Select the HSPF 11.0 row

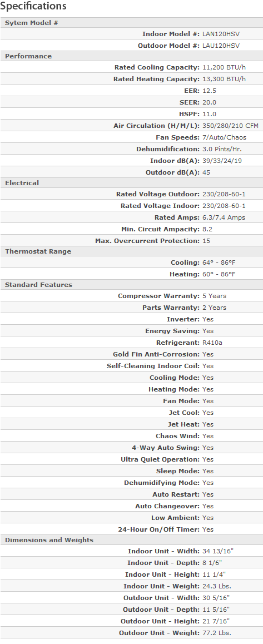coord(131,114)
